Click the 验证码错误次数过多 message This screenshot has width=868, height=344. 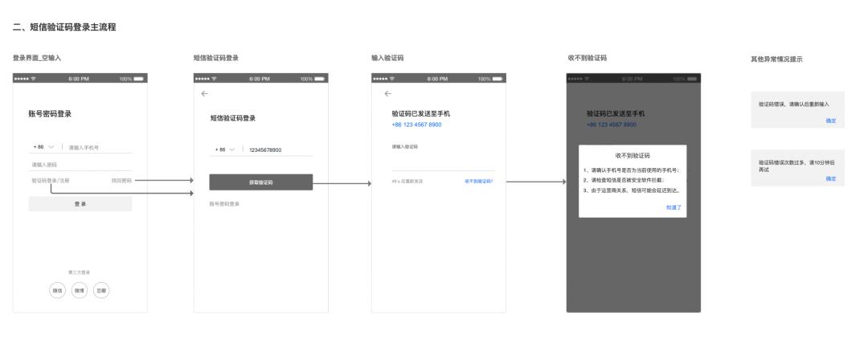pyautogui.click(x=796, y=166)
